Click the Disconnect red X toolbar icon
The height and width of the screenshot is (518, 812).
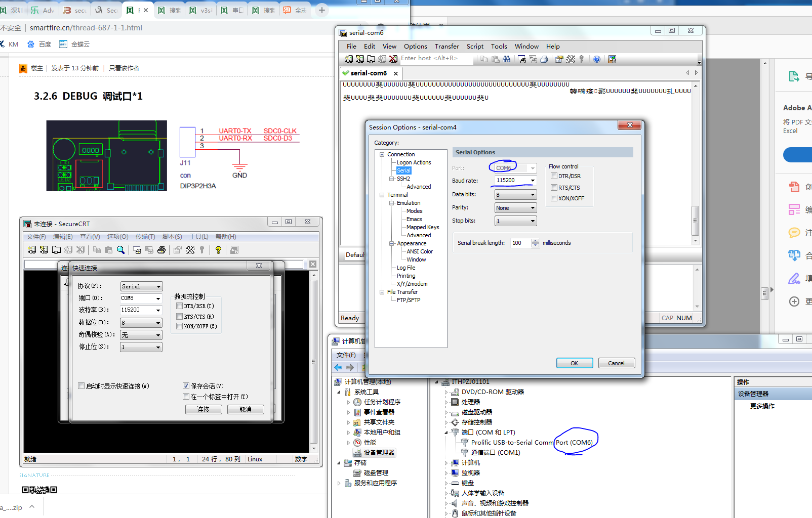[393, 59]
